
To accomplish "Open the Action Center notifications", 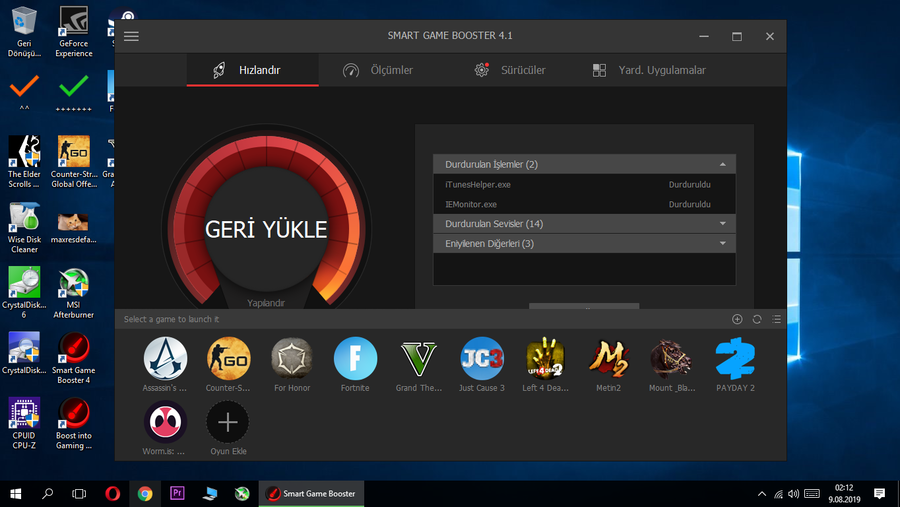I will (879, 494).
